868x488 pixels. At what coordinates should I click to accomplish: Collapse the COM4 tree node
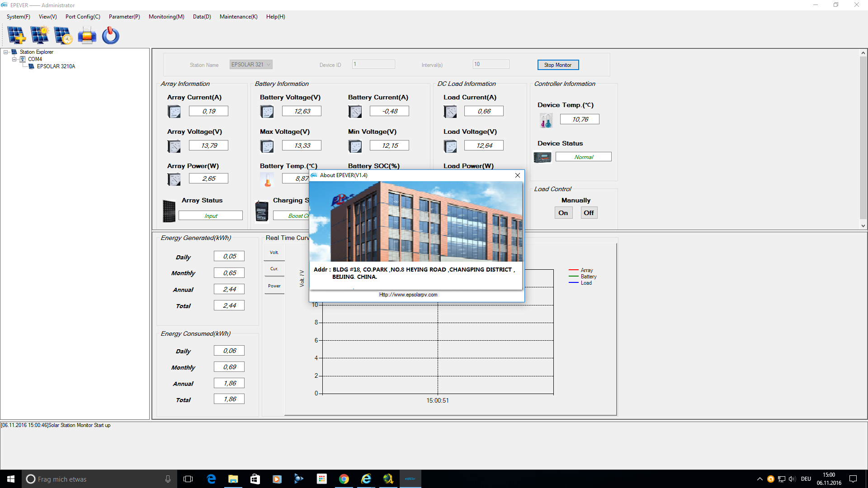[x=14, y=59]
